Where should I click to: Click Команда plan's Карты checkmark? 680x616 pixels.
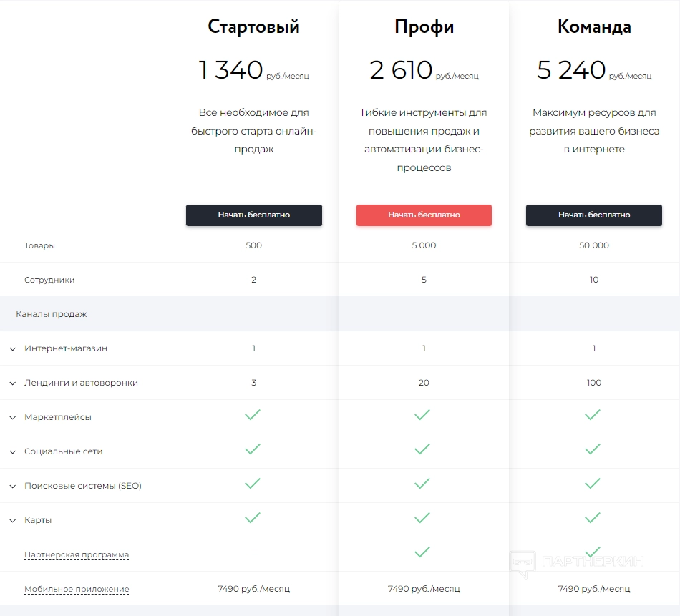(x=592, y=518)
